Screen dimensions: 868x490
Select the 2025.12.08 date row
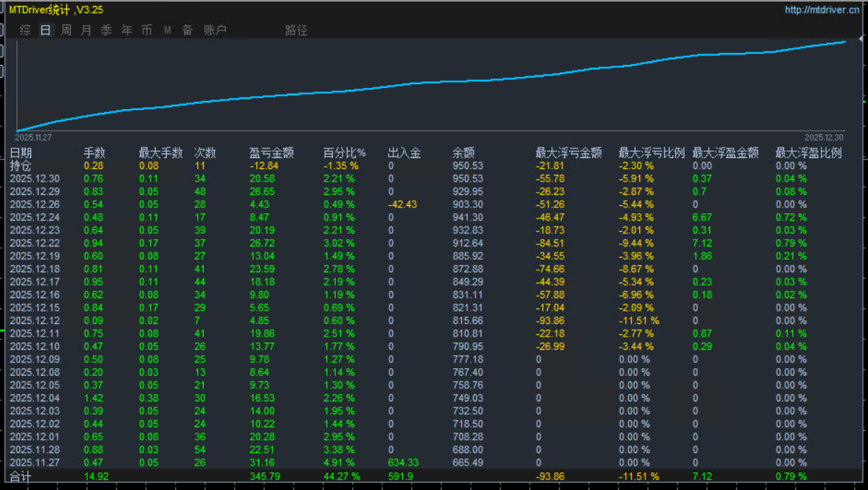(x=434, y=372)
